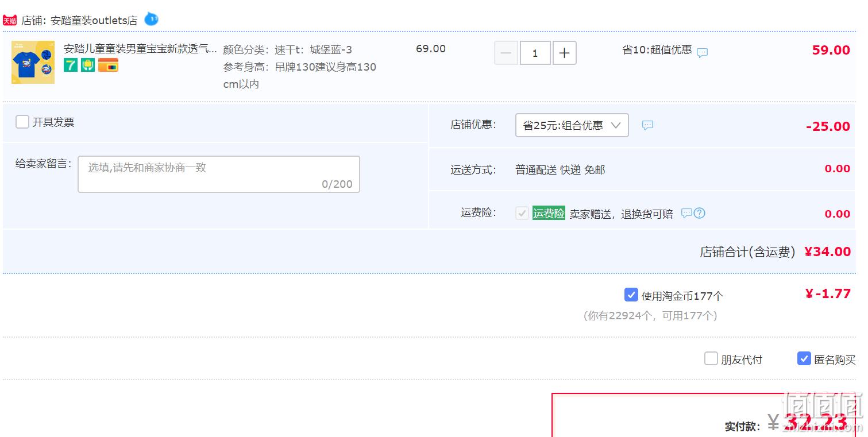
Task: Click the green 7-day return badge icon
Action: pyautogui.click(x=70, y=65)
